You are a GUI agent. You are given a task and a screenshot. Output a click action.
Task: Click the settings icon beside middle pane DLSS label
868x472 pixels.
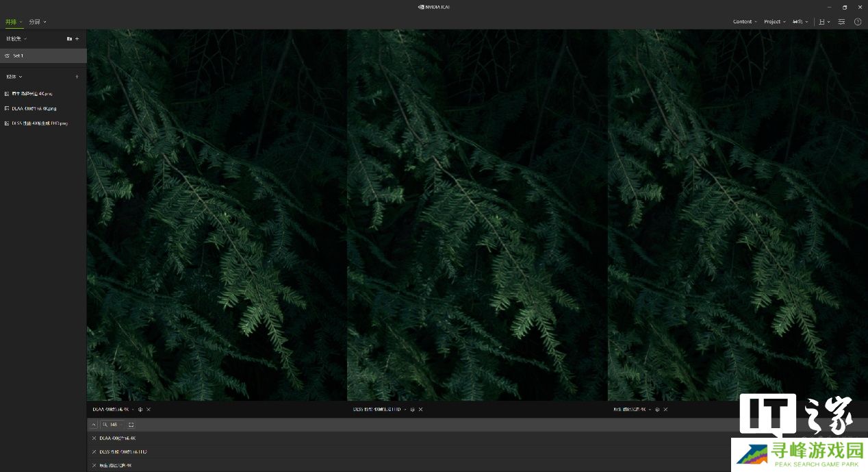[413, 410]
